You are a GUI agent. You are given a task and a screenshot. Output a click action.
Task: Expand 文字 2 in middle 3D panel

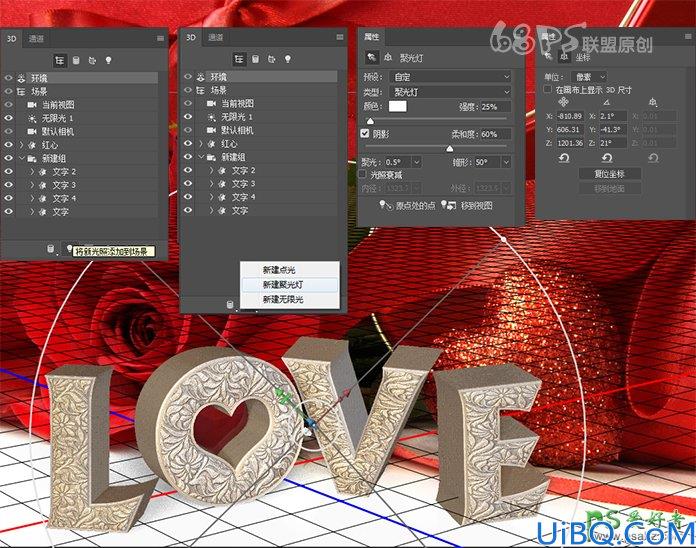(x=211, y=170)
